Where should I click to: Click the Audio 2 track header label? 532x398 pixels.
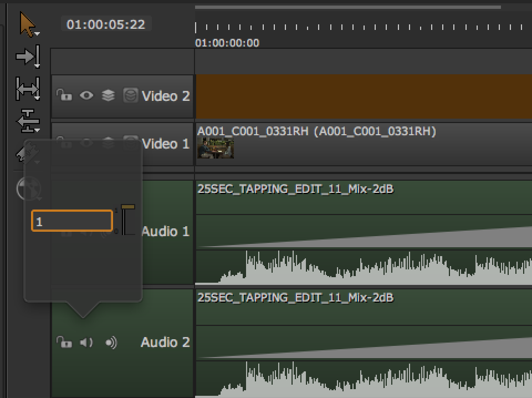coord(165,342)
